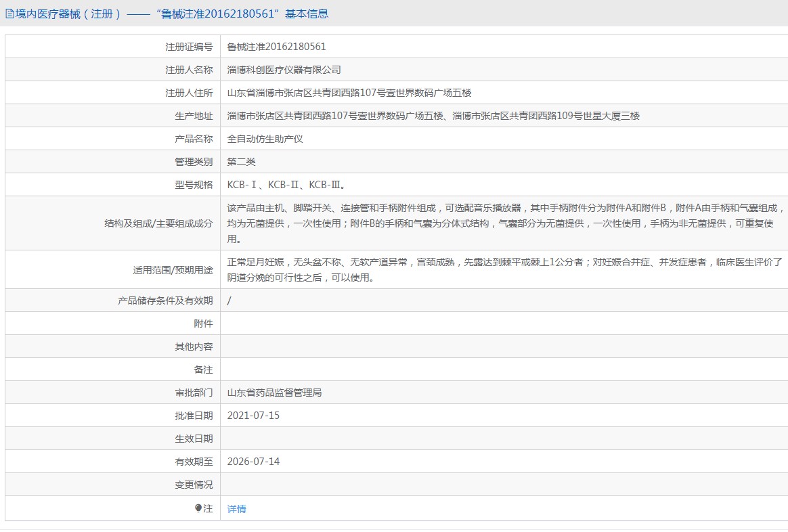The image size is (788, 532).
Task: Click the 其他内容 label
Action: point(194,347)
